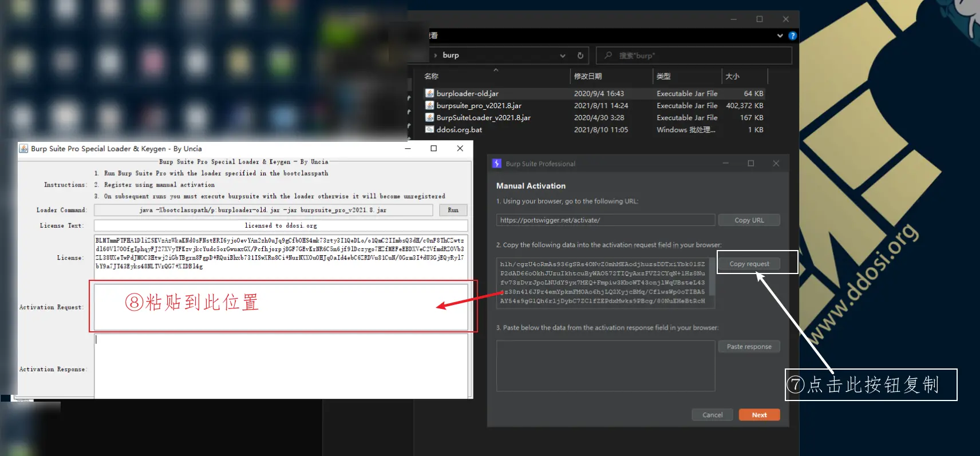
Task: Sort files by the 大小 column header
Action: point(732,76)
